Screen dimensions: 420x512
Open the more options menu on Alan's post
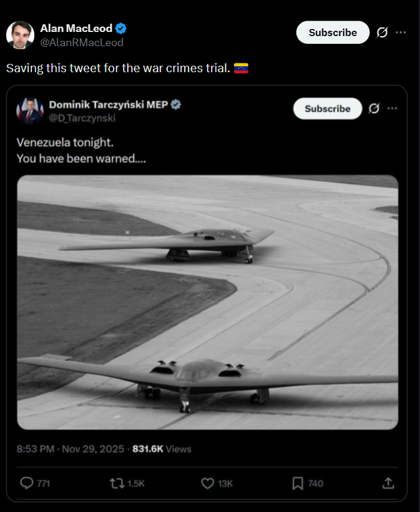401,33
